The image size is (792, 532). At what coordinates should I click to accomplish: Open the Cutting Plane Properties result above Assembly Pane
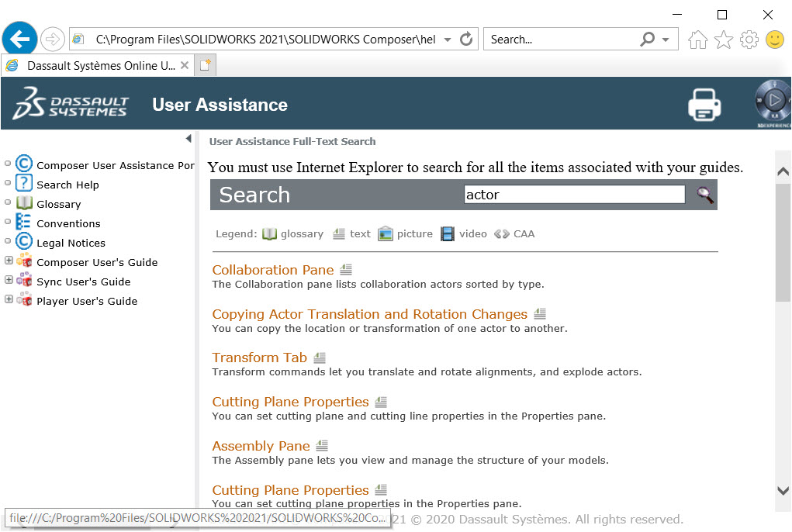coord(290,402)
